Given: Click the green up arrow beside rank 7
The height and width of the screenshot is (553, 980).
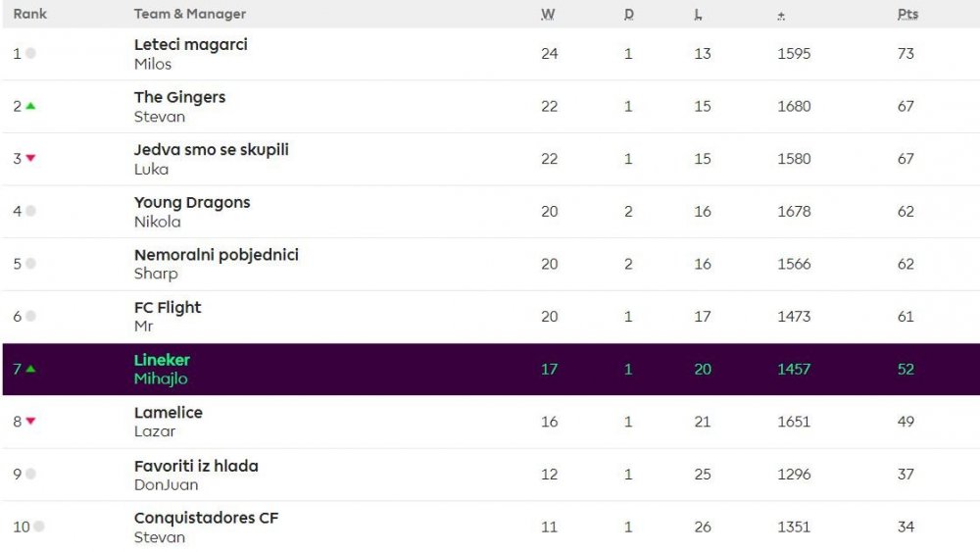Looking at the screenshot, I should (30, 369).
